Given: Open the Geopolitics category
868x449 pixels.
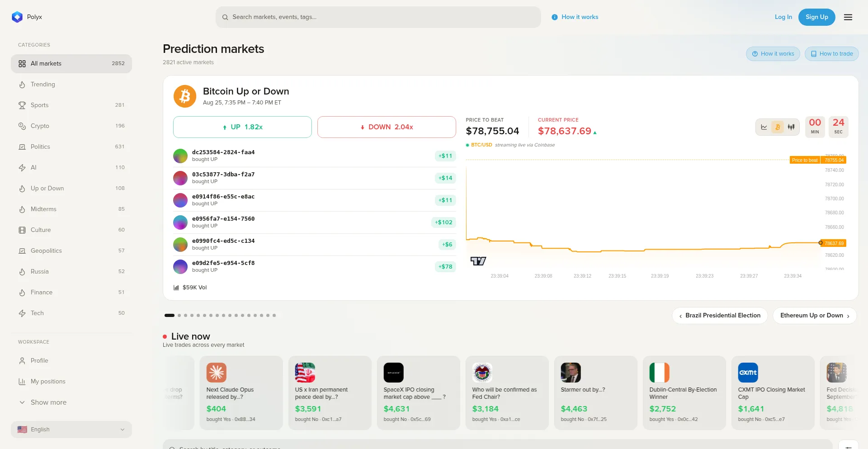Looking at the screenshot, I should [71, 251].
